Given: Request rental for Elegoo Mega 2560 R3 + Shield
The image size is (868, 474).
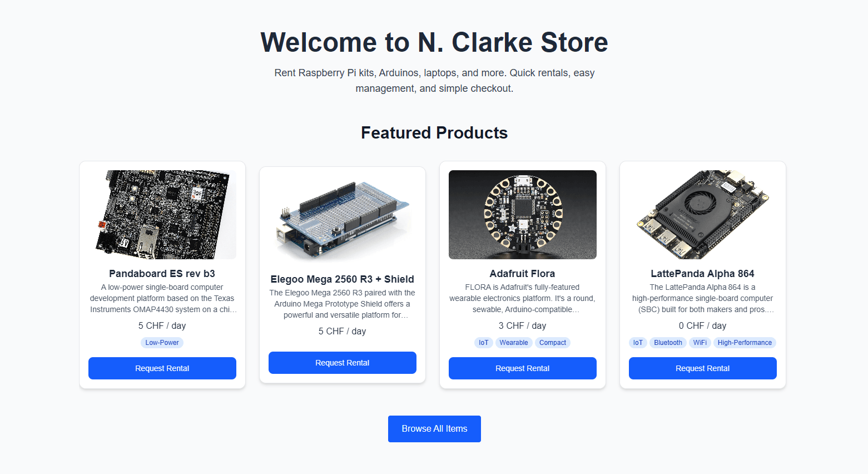Looking at the screenshot, I should (x=343, y=363).
